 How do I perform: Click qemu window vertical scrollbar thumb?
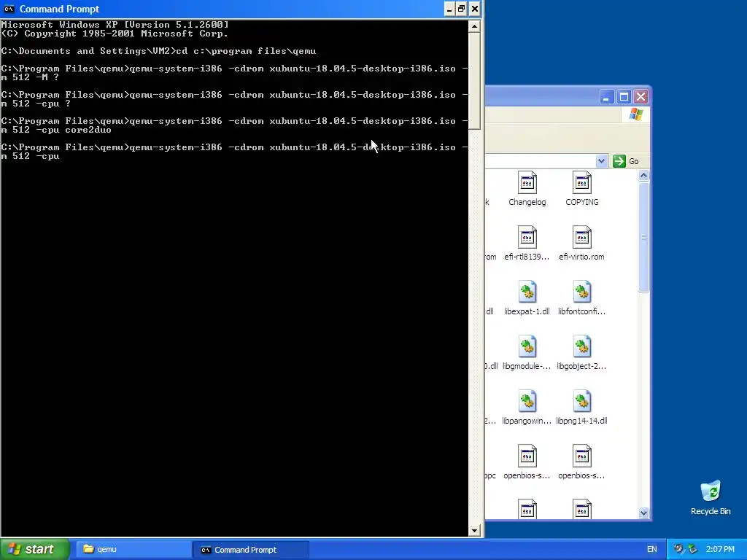pyautogui.click(x=643, y=237)
